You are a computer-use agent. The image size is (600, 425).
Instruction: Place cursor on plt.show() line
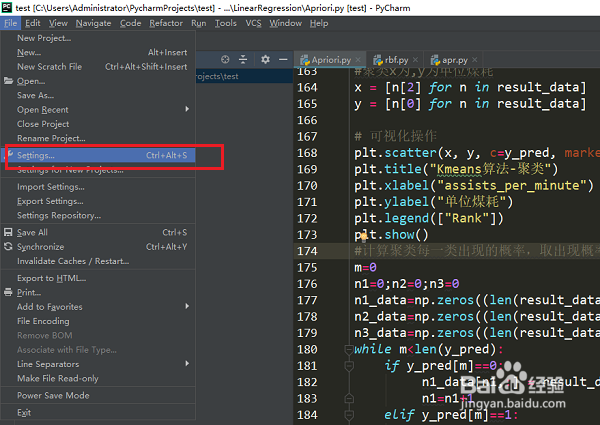click(x=391, y=234)
